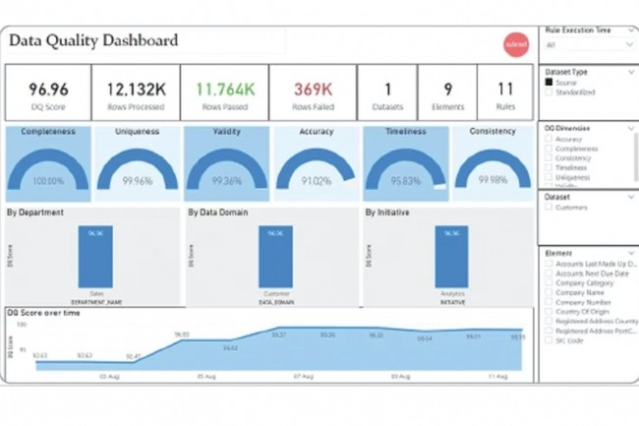This screenshot has height=426, width=639.
Task: Check the Company Number element checkbox
Action: 549,302
